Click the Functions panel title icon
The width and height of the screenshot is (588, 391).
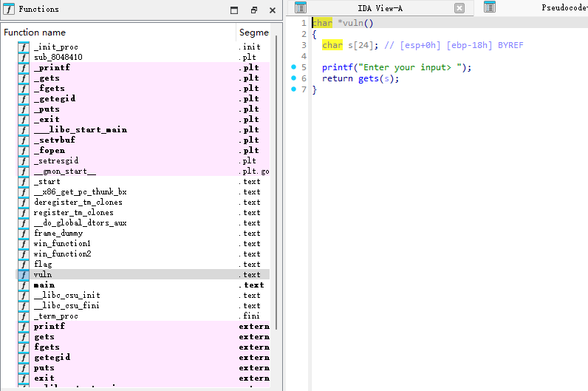[x=9, y=9]
